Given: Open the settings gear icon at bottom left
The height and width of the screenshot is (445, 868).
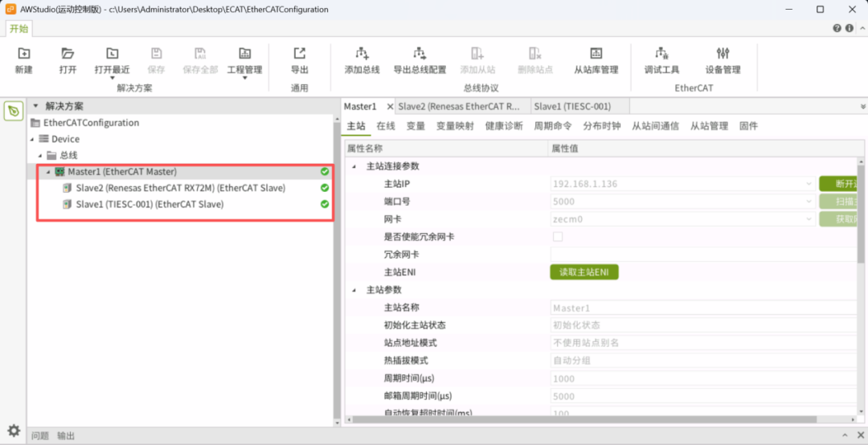Looking at the screenshot, I should (x=14, y=431).
